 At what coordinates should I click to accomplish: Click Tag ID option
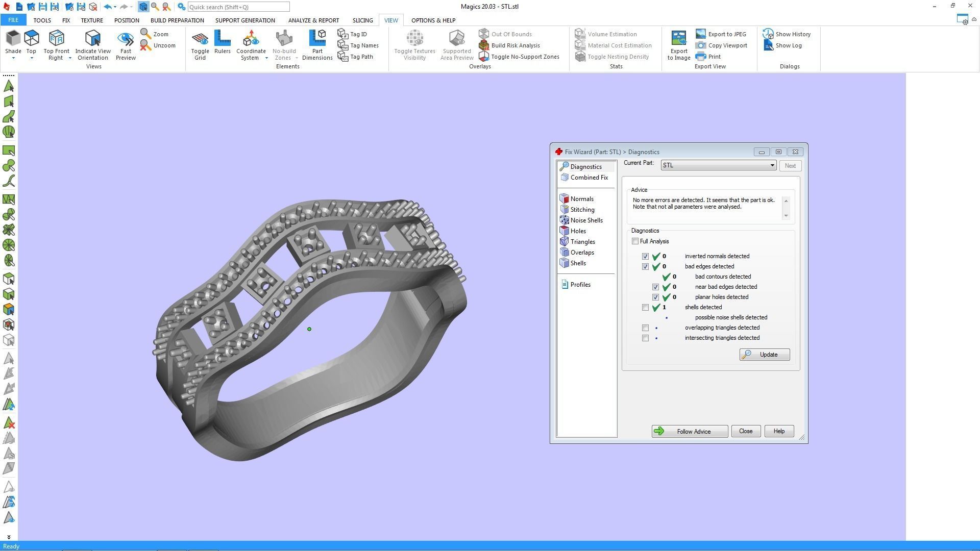coord(352,34)
